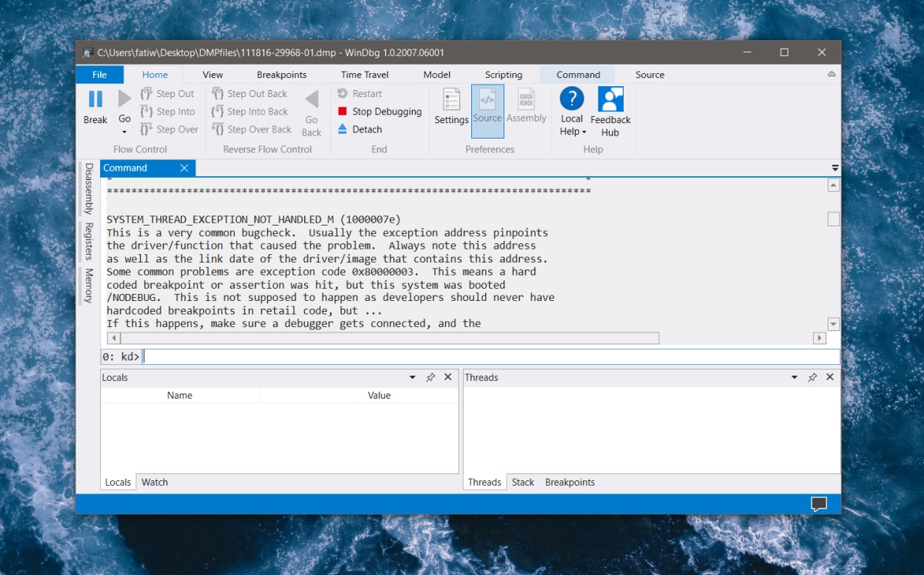Image resolution: width=924 pixels, height=575 pixels.
Task: Open the Threads panel dropdown caret
Action: [794, 377]
